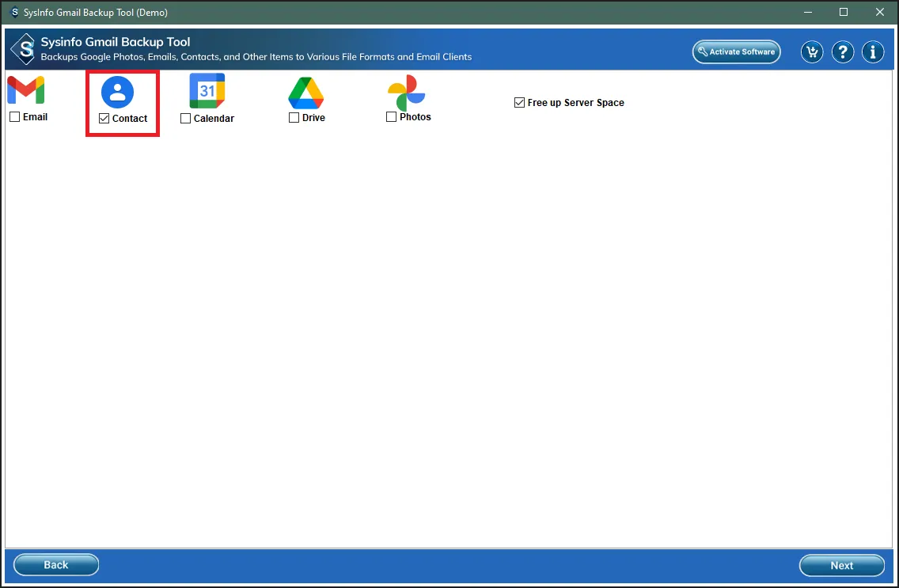Click the blue Contact person icon

click(118, 93)
